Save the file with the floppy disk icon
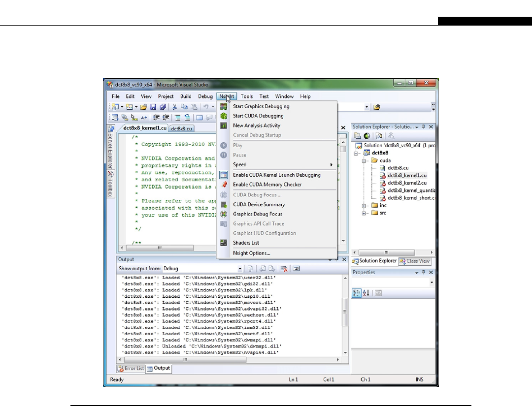 153,107
